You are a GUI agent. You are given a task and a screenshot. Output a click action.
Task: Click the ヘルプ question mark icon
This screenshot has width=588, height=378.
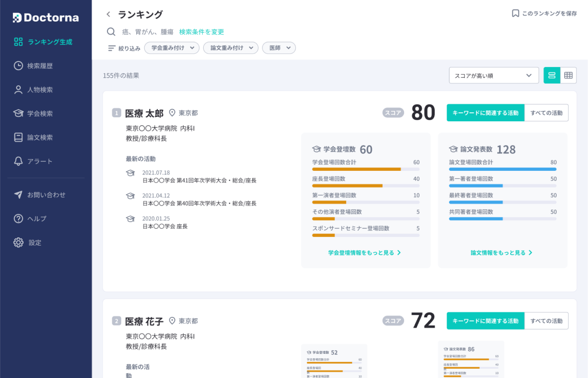(x=18, y=219)
